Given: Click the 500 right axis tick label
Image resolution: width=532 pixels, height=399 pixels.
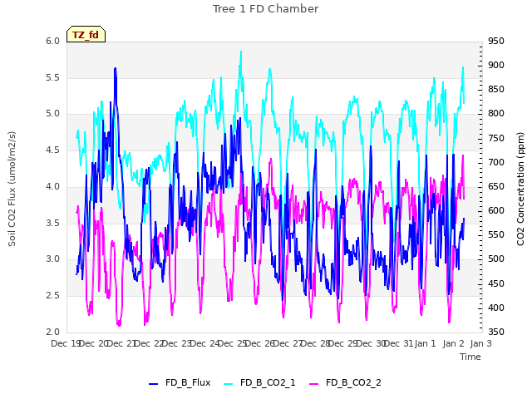Looking at the screenshot, I should coord(496,259).
